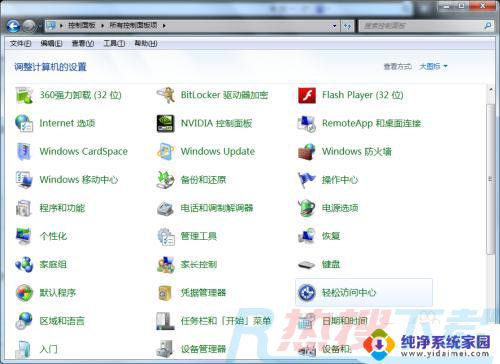Open 电源选项 battery icon

tap(307, 208)
